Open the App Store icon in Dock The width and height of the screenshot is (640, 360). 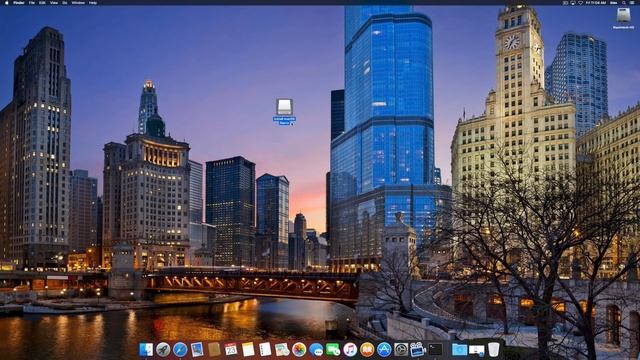(384, 349)
